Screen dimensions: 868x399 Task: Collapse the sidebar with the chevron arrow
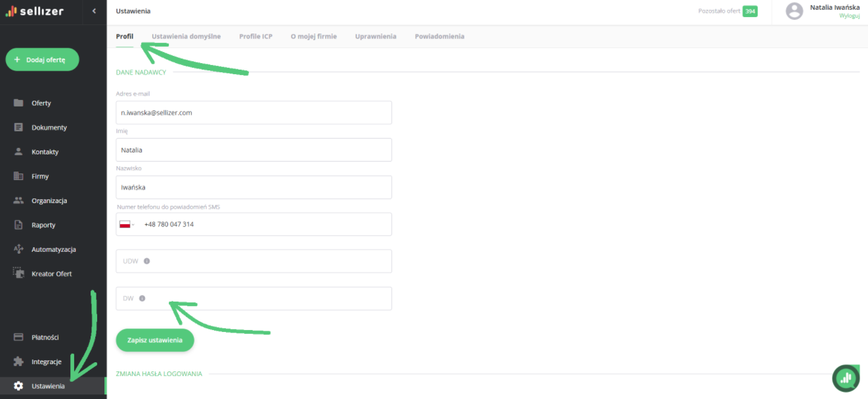click(94, 11)
